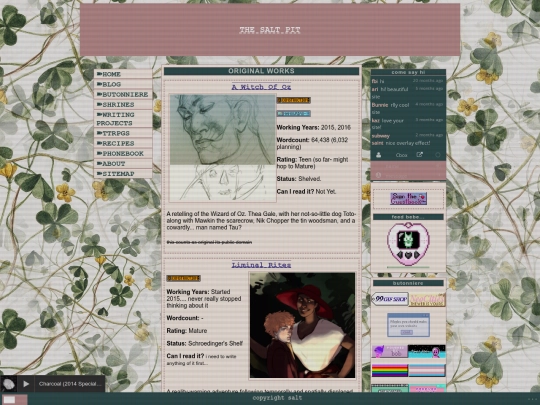Click the trans pride flag badge

[x=427, y=371]
